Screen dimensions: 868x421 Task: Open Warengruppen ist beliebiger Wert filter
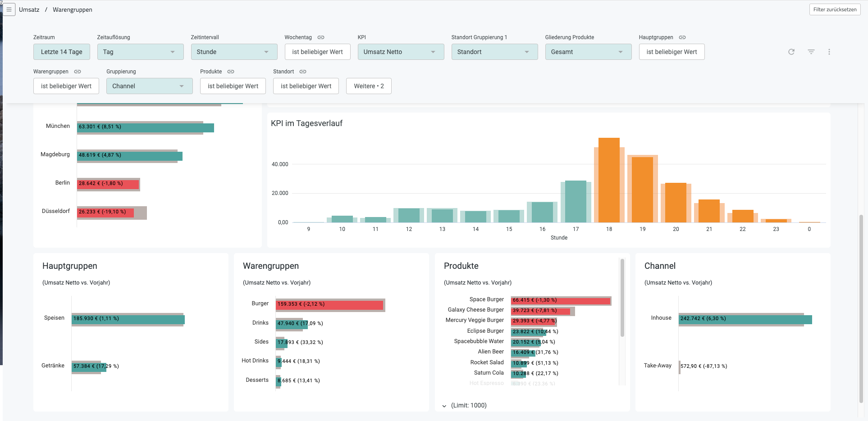(66, 86)
